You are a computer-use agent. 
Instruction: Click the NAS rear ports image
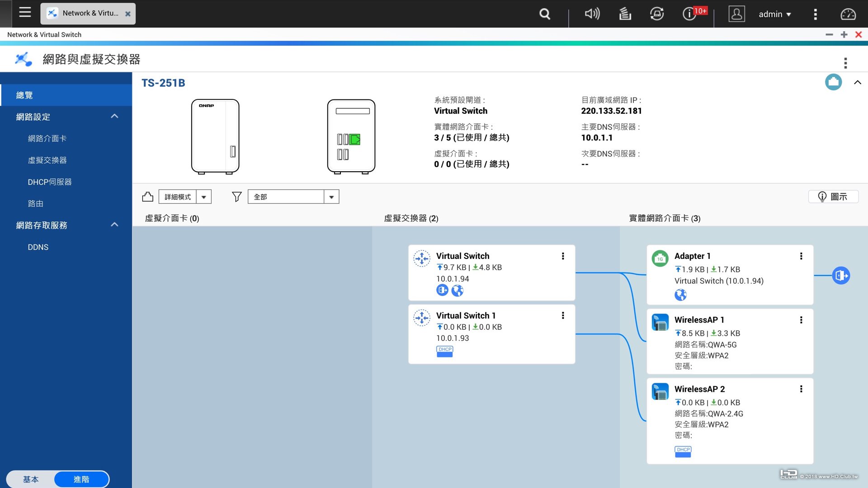tap(351, 136)
